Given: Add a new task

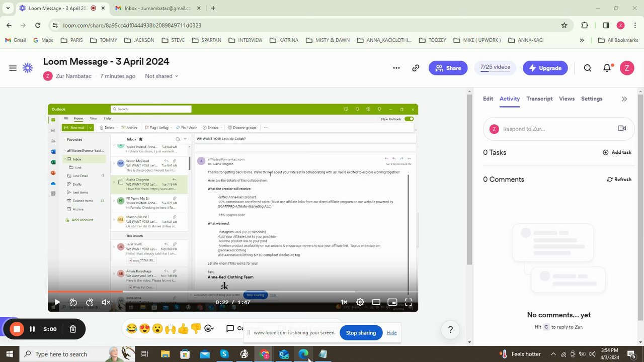Looking at the screenshot, I should pyautogui.click(x=617, y=152).
